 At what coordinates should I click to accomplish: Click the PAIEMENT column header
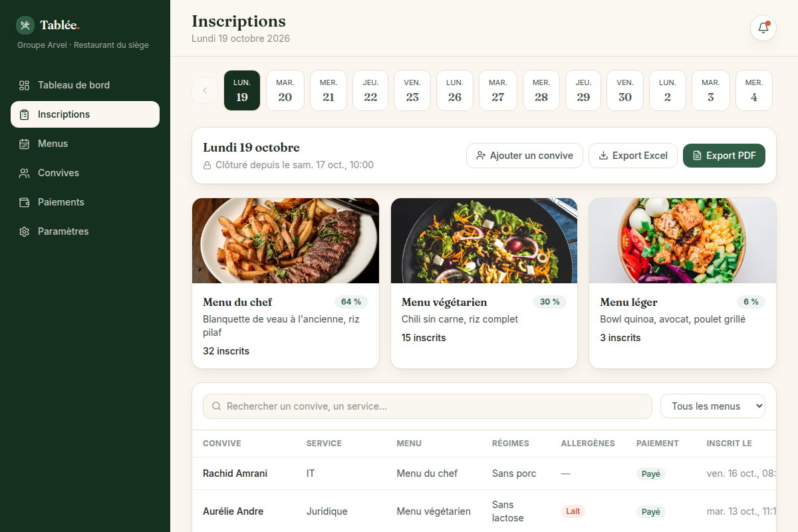(x=658, y=444)
